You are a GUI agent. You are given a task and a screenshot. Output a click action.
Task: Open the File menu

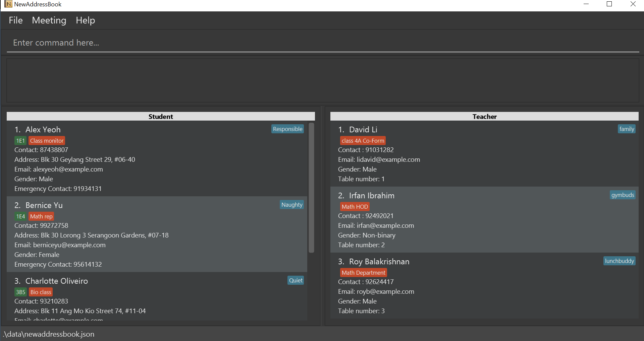(16, 20)
